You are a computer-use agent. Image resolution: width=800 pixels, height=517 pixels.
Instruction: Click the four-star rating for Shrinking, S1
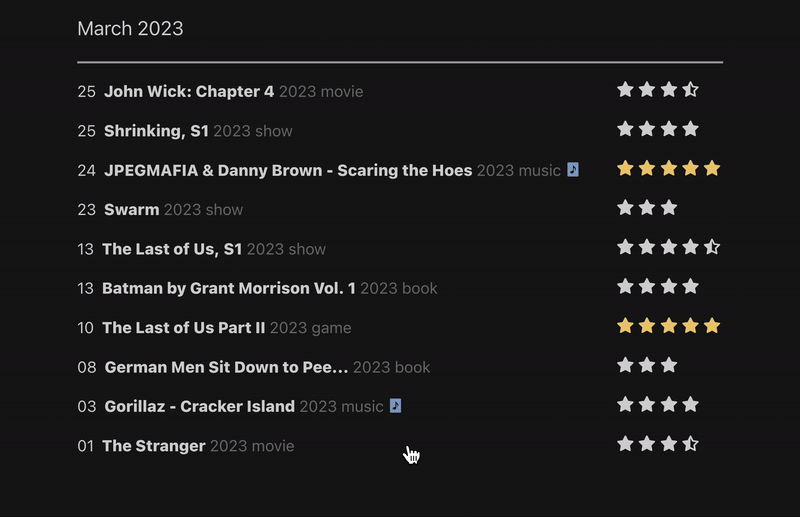657,129
